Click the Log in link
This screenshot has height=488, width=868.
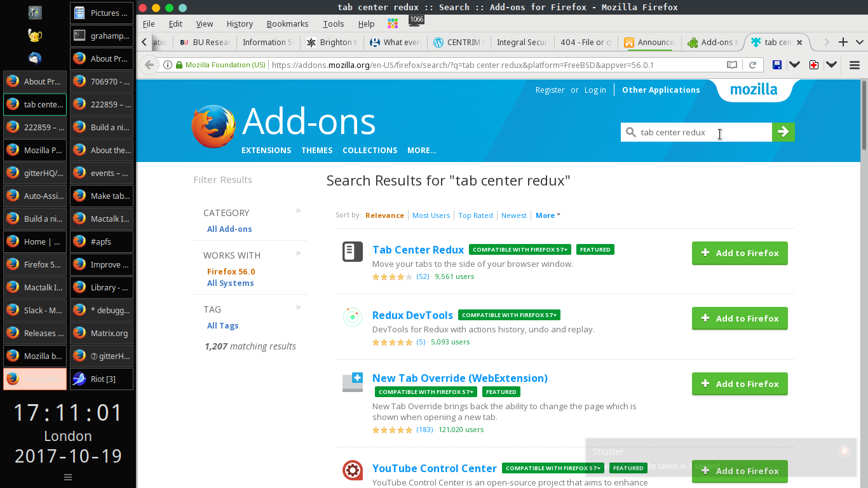595,90
